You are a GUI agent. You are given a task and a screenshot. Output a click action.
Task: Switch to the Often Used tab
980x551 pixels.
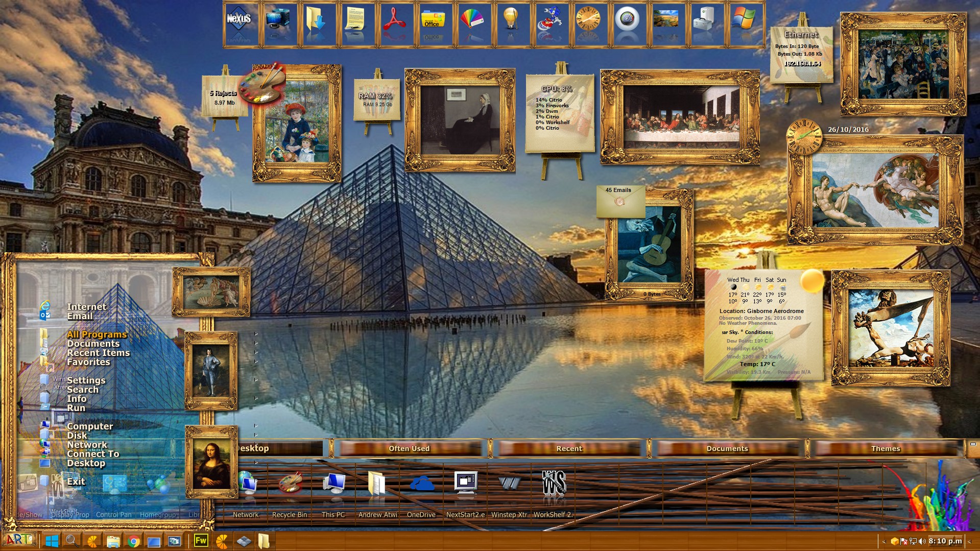coord(409,448)
